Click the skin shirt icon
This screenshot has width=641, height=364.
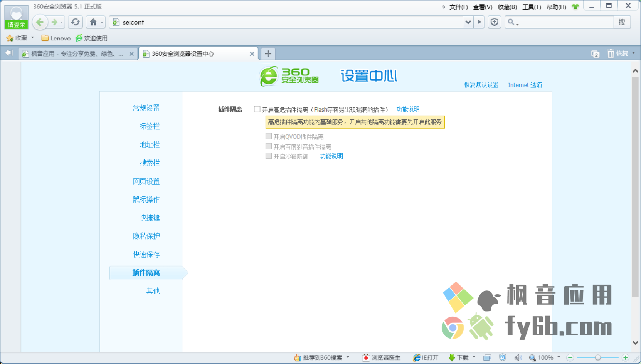[575, 7]
